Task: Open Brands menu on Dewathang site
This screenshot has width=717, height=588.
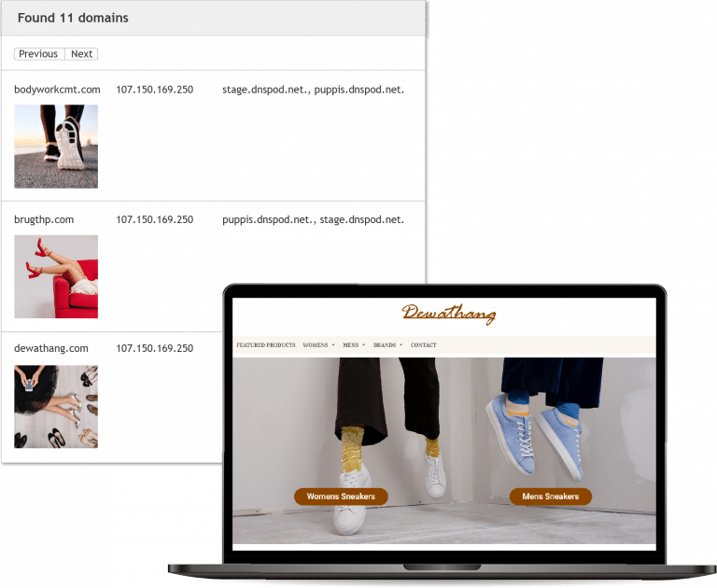Action: click(385, 345)
